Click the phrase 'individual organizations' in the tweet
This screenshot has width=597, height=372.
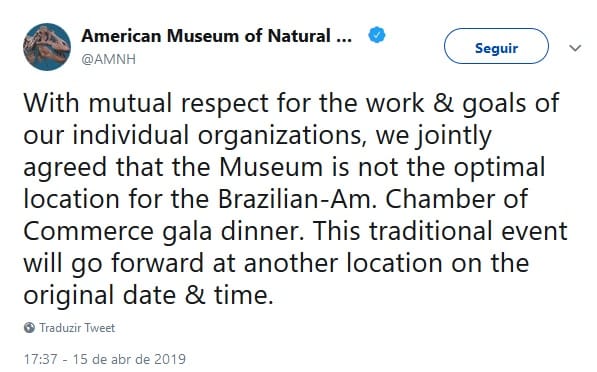point(217,136)
